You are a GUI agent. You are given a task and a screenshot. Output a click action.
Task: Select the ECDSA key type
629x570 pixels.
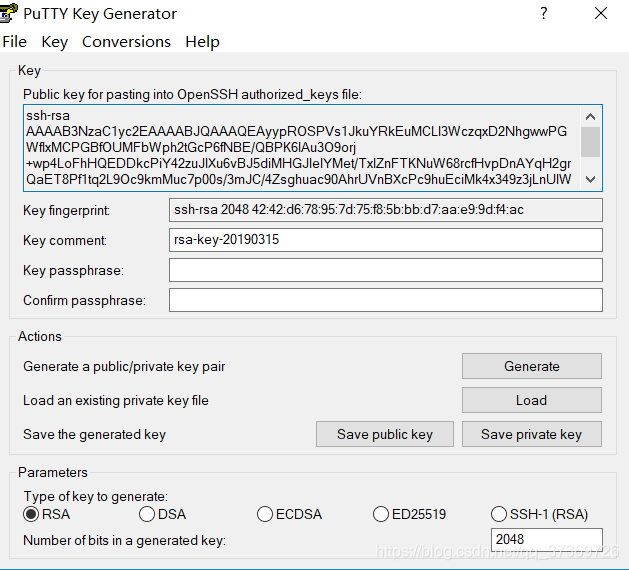point(289,514)
